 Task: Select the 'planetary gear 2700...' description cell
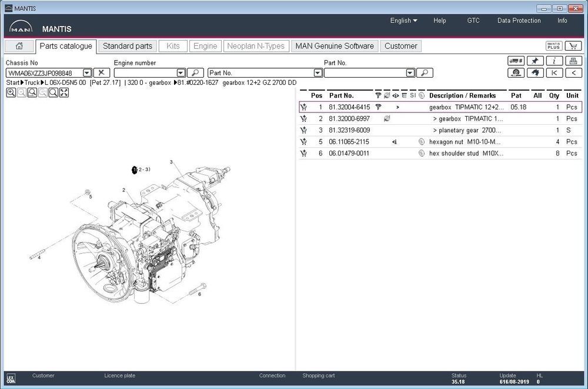pos(467,130)
